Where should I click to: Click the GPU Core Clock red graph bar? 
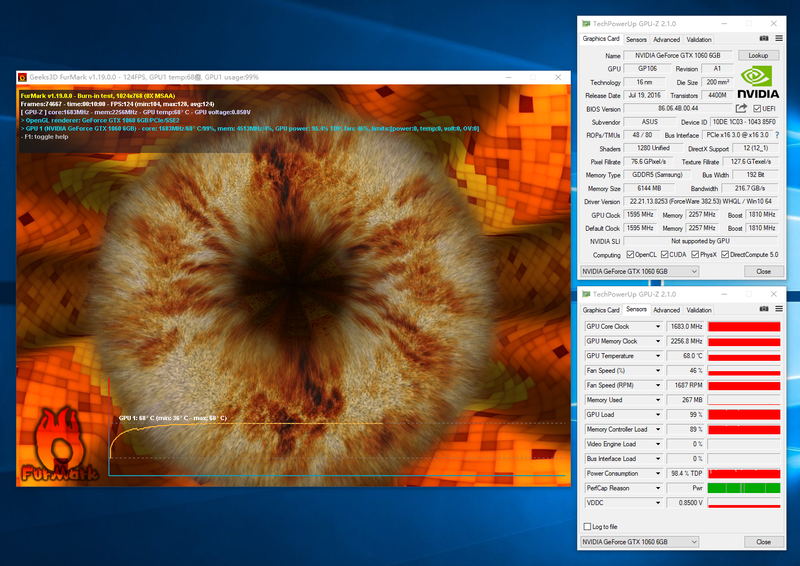pos(744,327)
